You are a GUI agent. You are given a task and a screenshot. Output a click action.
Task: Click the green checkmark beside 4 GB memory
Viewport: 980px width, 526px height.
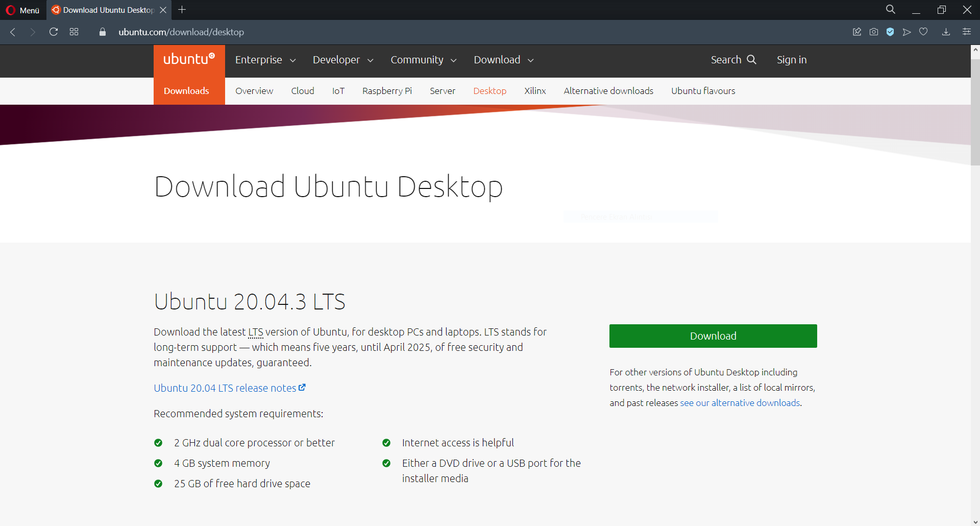(158, 463)
